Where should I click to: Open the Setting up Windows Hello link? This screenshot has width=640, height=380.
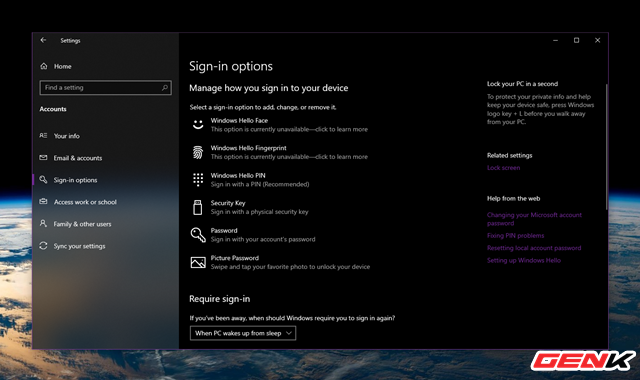[524, 260]
